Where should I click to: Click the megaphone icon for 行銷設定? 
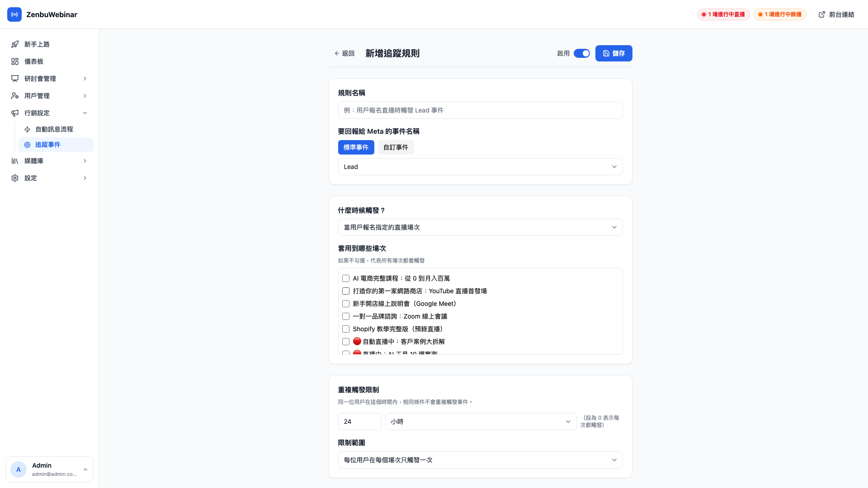[15, 113]
